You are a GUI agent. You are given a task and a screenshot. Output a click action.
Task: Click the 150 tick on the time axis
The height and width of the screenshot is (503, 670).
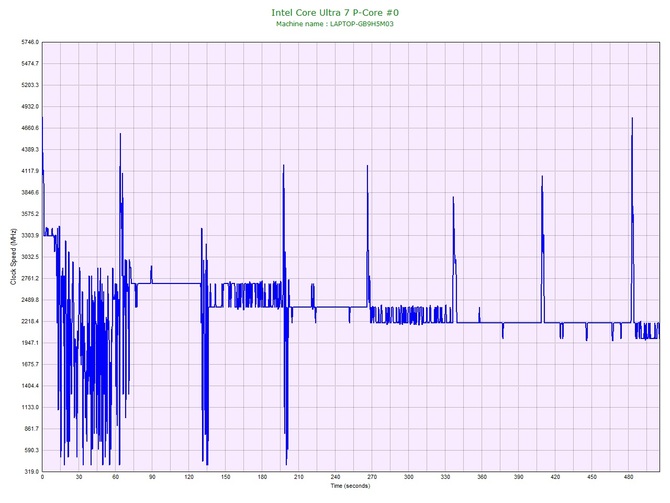(x=226, y=477)
